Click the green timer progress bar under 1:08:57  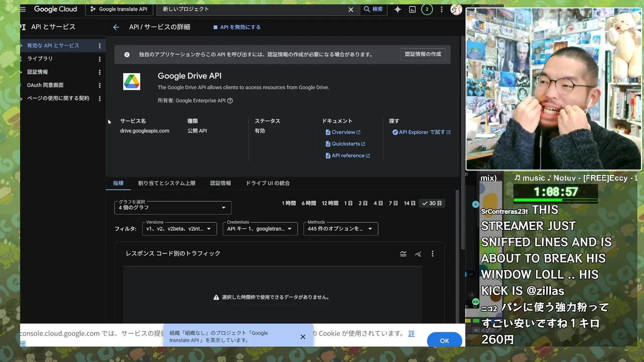coord(555,200)
